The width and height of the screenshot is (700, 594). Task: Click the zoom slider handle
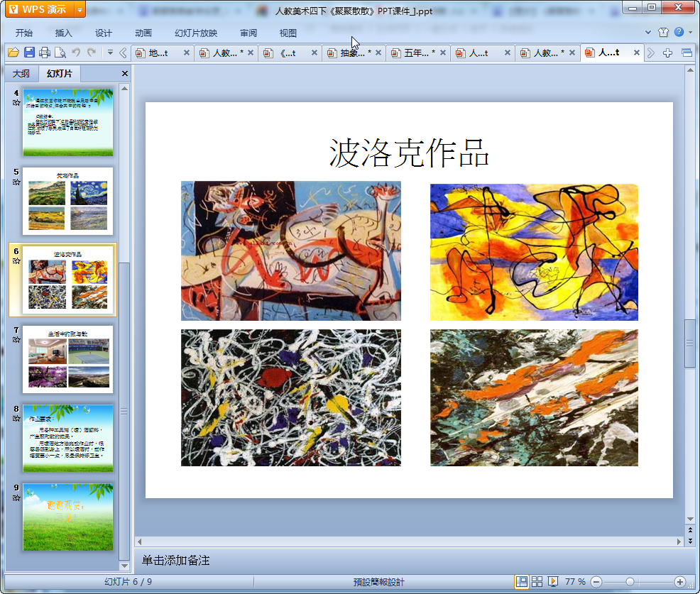[x=630, y=582]
